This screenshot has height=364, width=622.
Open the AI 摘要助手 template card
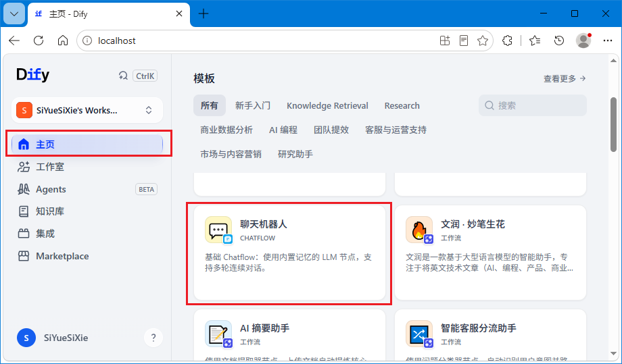tap(289, 336)
